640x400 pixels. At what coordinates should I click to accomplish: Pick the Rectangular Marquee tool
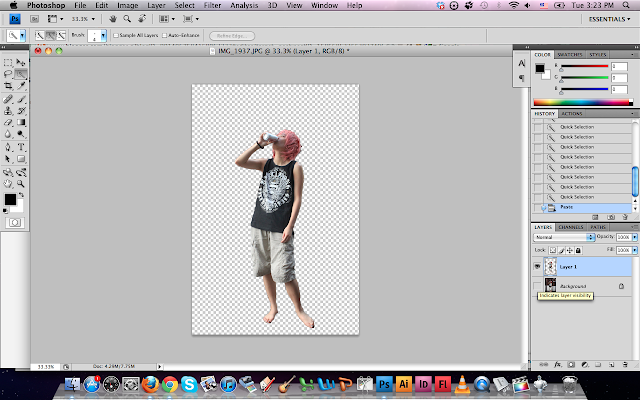8,62
